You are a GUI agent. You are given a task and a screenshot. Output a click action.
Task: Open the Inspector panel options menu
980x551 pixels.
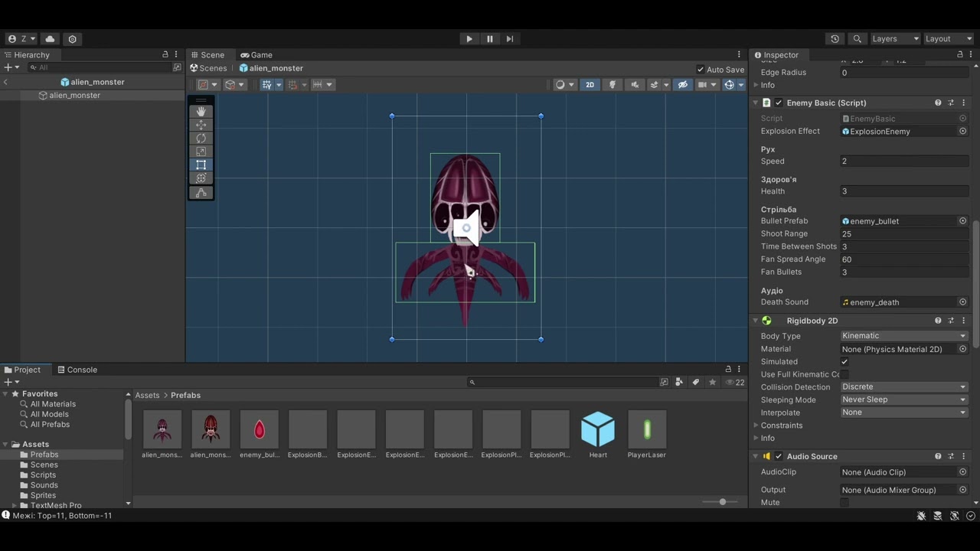coord(970,55)
